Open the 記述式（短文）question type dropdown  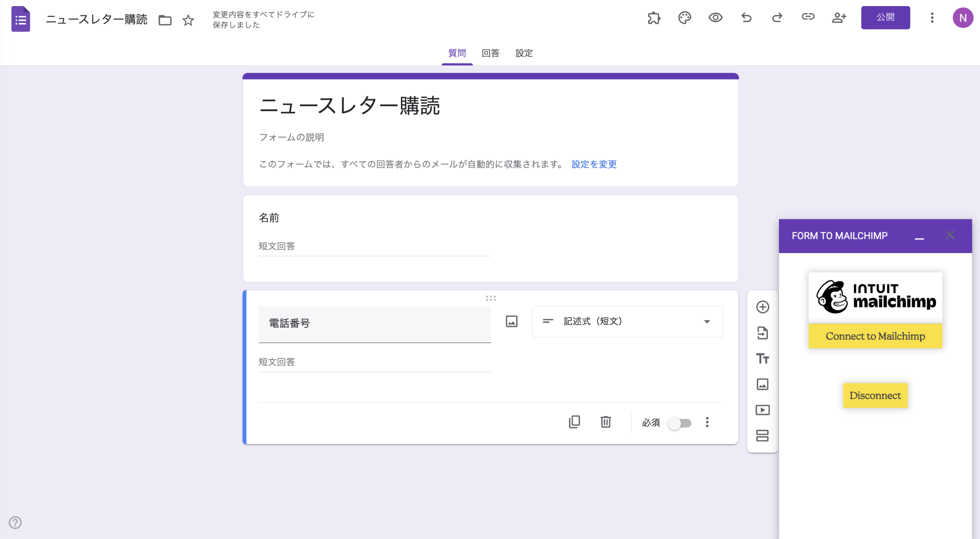point(627,321)
